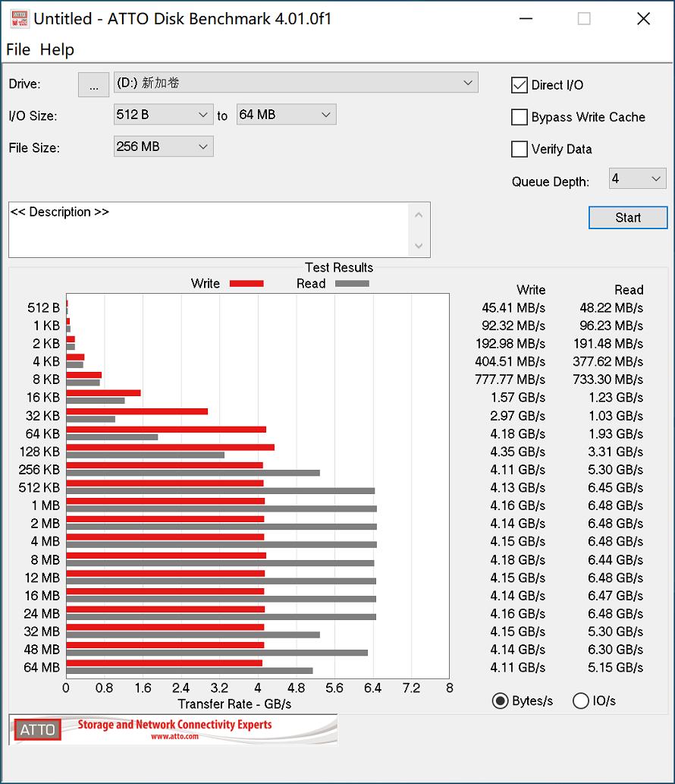
Task: Switch results display to IO/s
Action: 580,701
